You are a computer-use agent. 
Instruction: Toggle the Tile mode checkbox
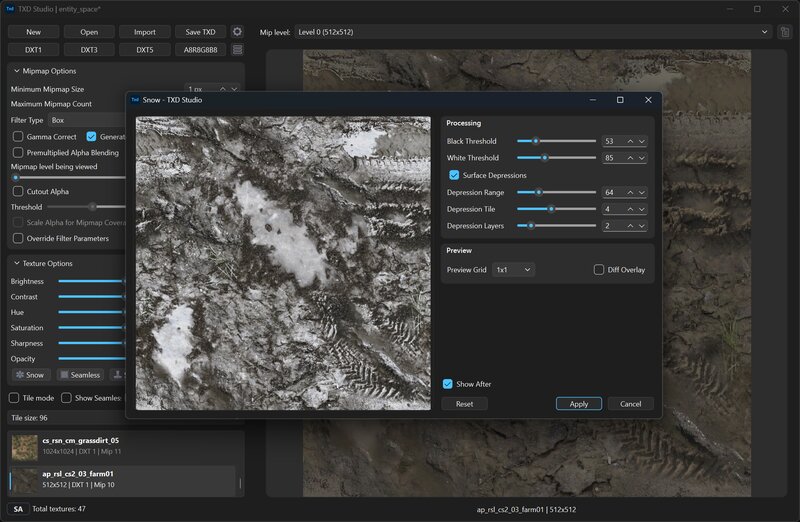click(x=16, y=397)
